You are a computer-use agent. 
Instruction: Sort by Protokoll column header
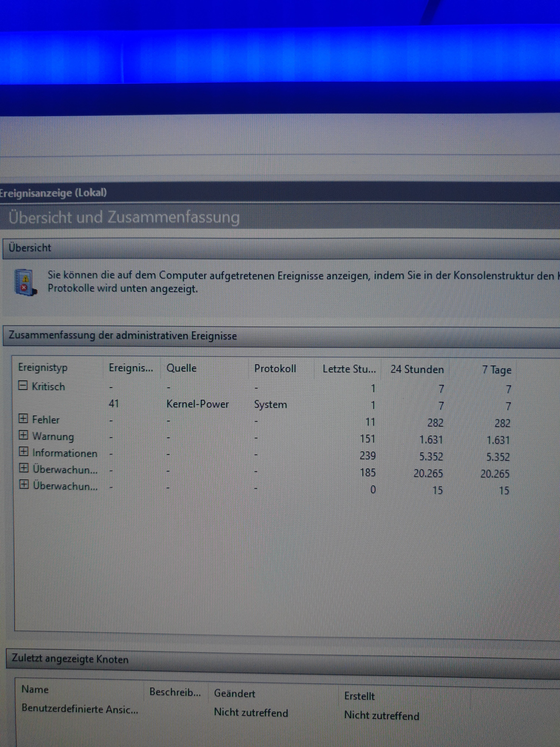click(275, 368)
